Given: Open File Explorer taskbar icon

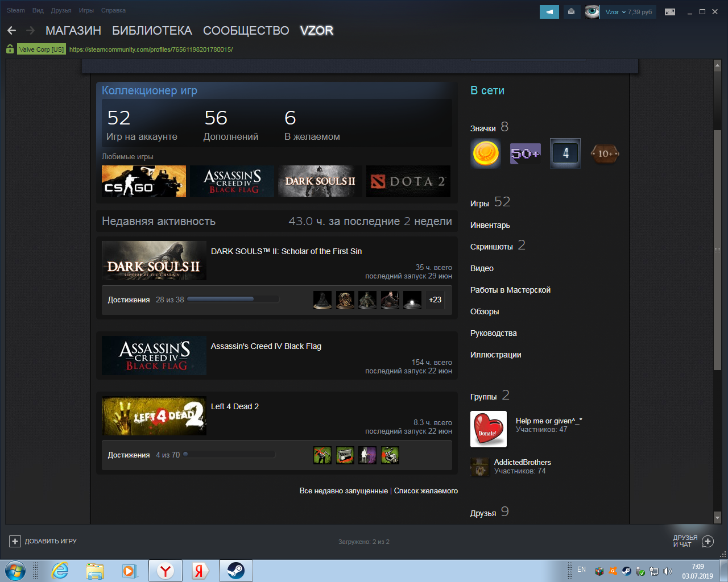Looking at the screenshot, I should [x=95, y=571].
